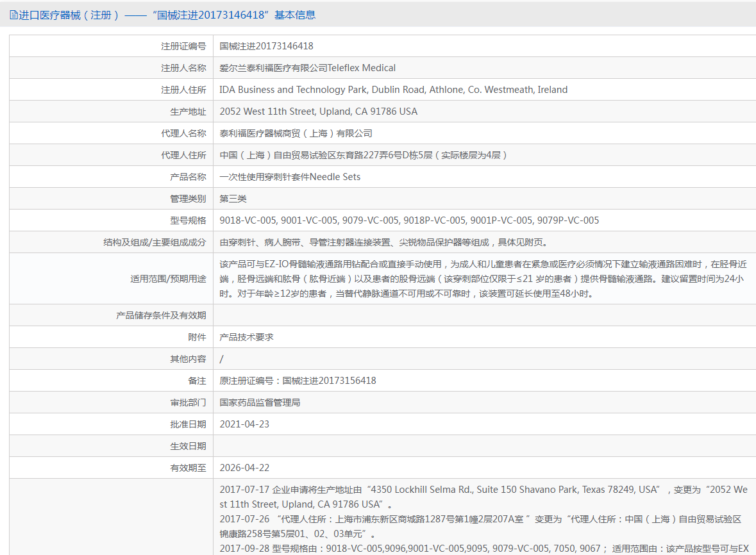The image size is (756, 555).
Task: Select approval date 2021-04-23
Action: pos(244,424)
